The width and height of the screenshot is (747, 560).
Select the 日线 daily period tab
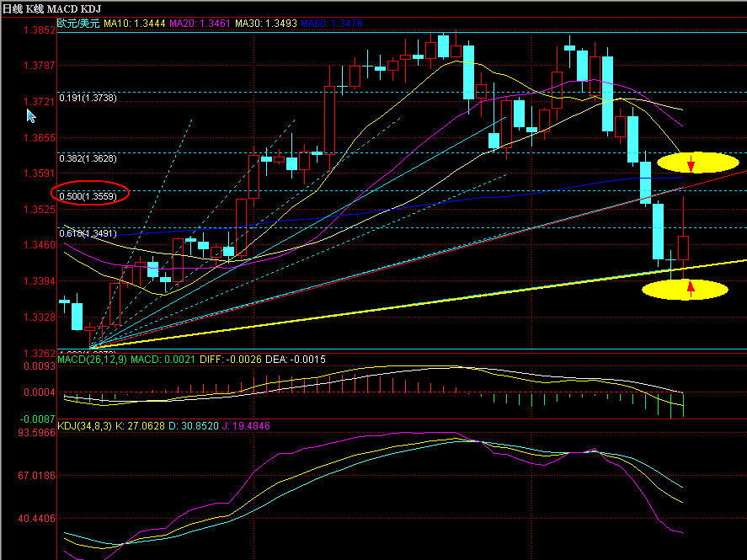(x=13, y=8)
